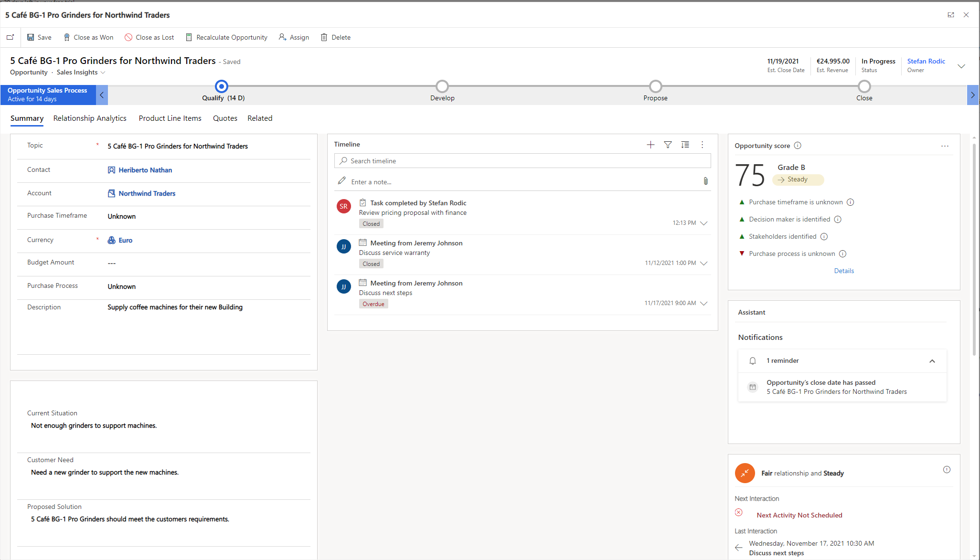This screenshot has height=560, width=980.
Task: Click the Overdue badge on the meeting
Action: 373,304
